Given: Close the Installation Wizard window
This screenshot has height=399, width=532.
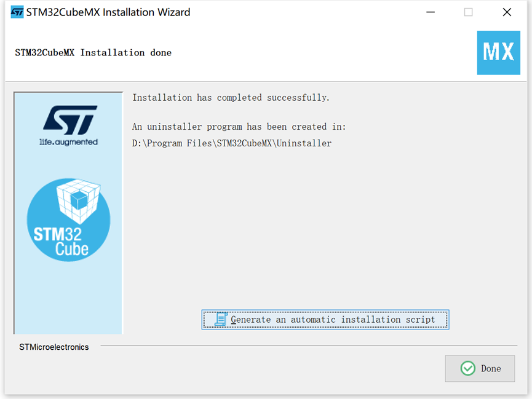Looking at the screenshot, I should pos(507,12).
